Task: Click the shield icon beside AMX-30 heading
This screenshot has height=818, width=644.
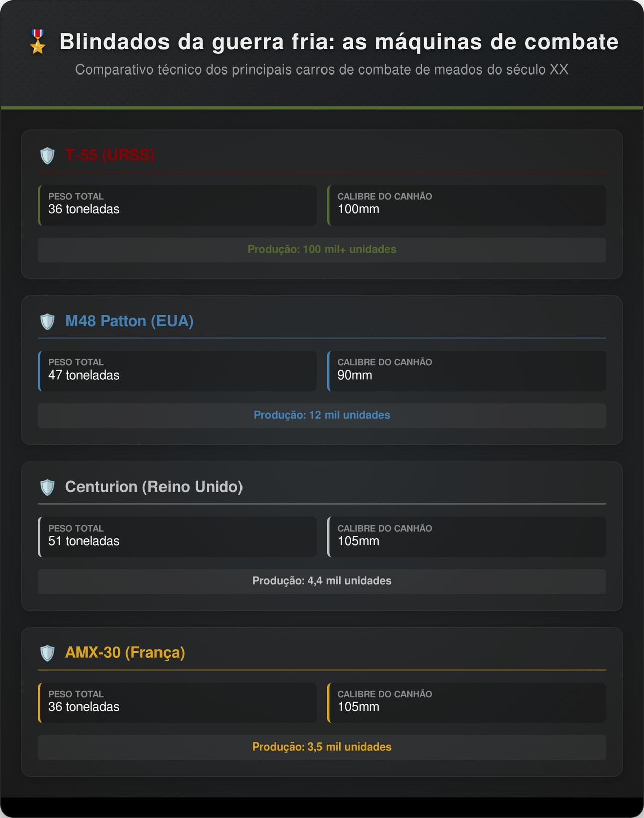Action: pyautogui.click(x=47, y=653)
